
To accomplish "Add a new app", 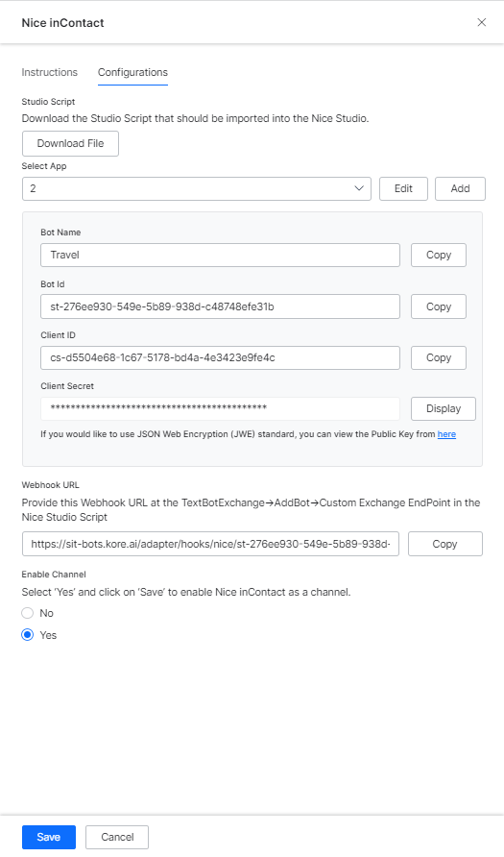I will (x=460, y=188).
